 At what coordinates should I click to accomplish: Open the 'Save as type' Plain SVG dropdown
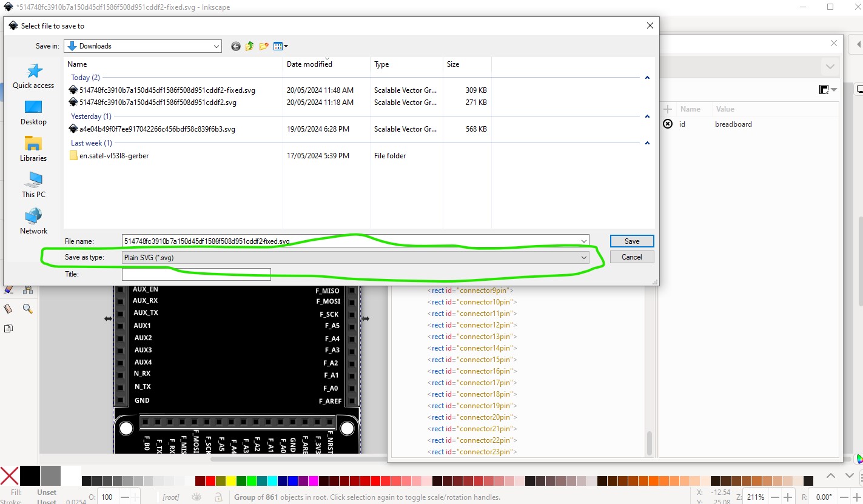[355, 257]
